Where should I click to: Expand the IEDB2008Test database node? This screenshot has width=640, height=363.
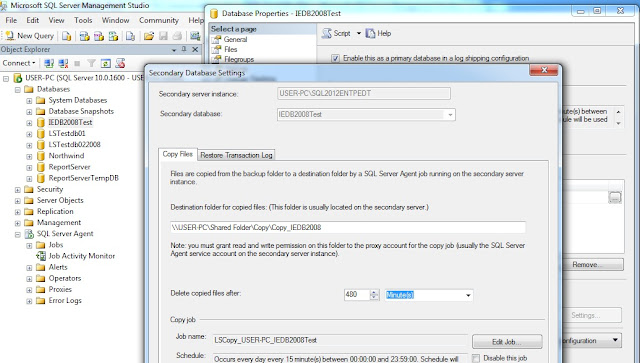(29, 123)
